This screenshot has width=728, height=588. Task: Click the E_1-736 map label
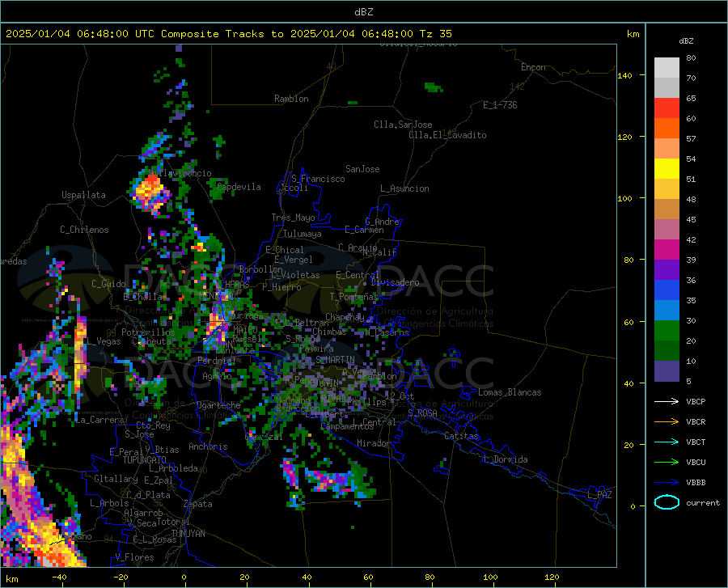click(500, 105)
